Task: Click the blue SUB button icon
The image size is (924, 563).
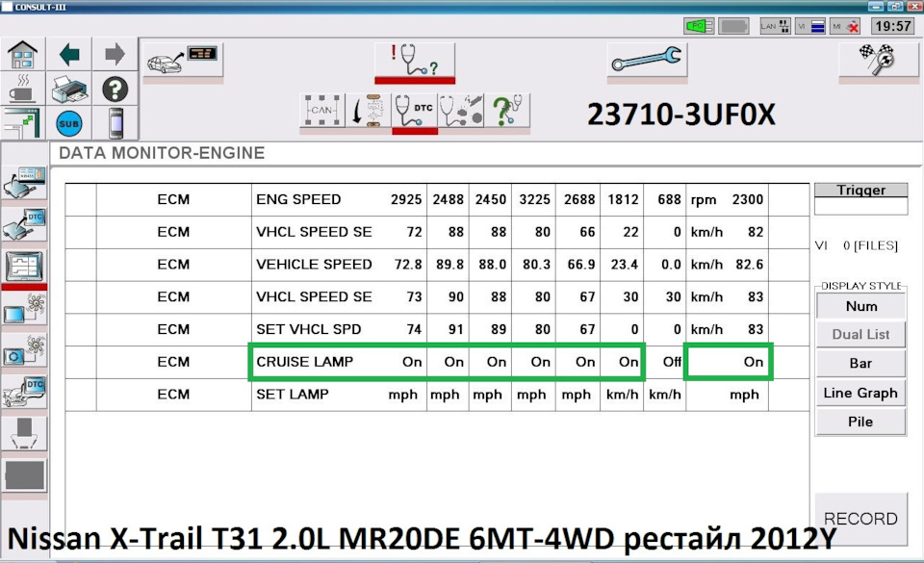Action: pos(69,124)
